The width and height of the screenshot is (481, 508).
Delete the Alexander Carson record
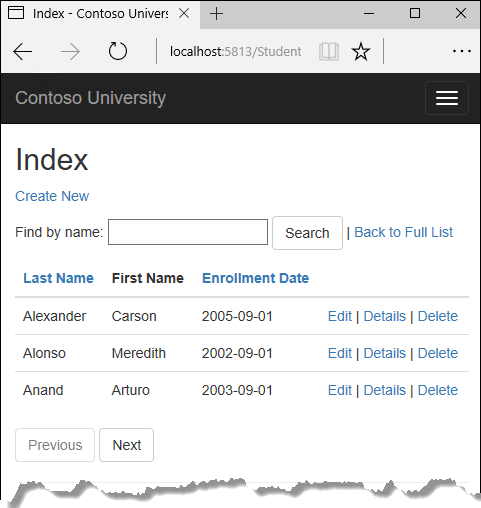click(438, 316)
